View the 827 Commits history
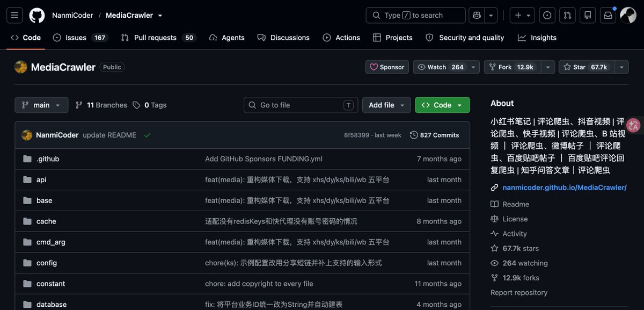 434,135
